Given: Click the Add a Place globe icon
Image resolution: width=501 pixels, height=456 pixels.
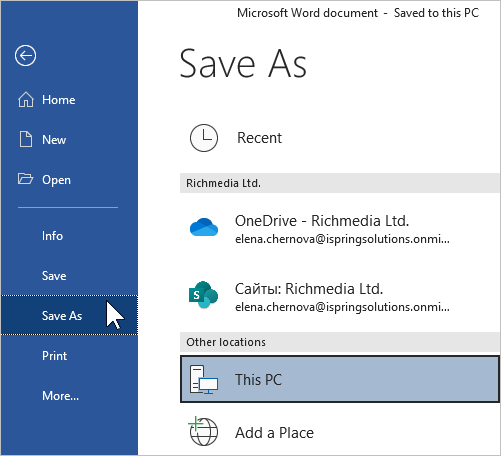Looking at the screenshot, I should point(203,431).
